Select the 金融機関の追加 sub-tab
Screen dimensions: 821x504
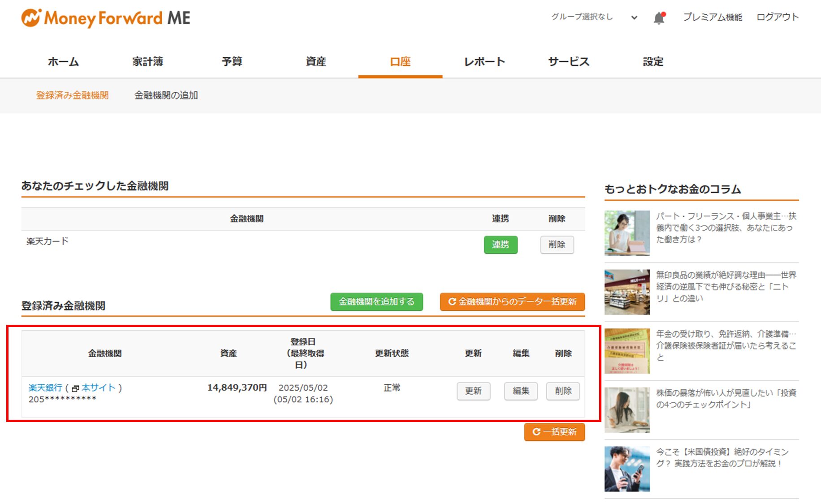(166, 95)
